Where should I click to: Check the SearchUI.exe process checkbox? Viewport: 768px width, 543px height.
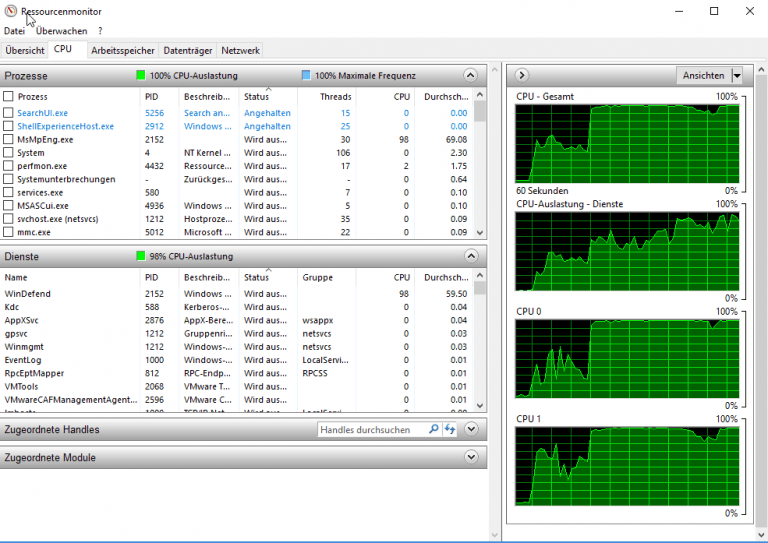click(8, 113)
